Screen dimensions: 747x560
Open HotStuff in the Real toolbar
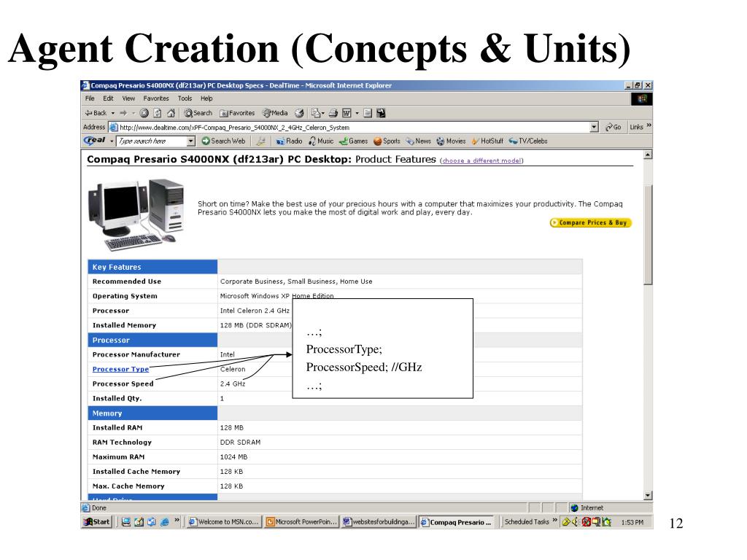pos(487,141)
